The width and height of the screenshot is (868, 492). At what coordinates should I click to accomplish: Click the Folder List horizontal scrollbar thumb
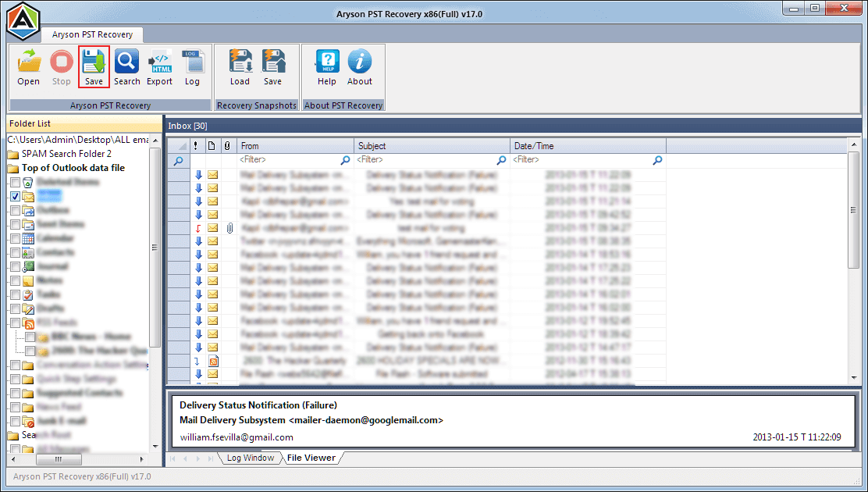59,459
